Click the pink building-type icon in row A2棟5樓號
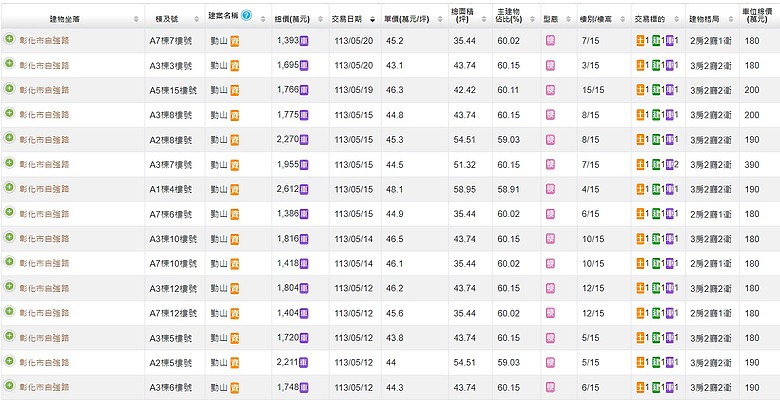This screenshot has width=780, height=400. pyautogui.click(x=550, y=363)
